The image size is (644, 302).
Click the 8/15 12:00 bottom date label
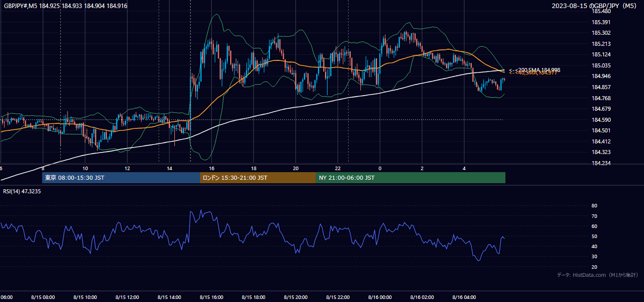pos(127,297)
